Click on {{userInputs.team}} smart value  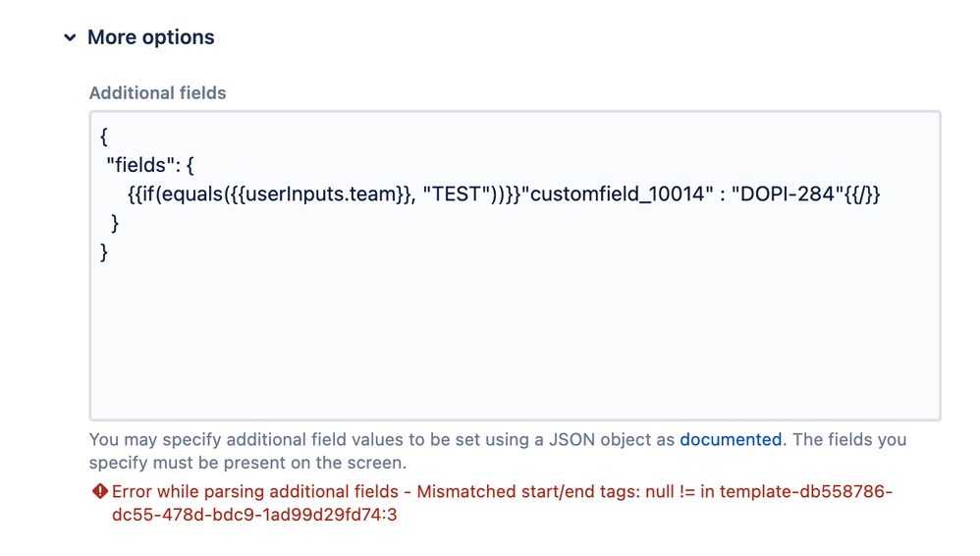pyautogui.click(x=318, y=195)
